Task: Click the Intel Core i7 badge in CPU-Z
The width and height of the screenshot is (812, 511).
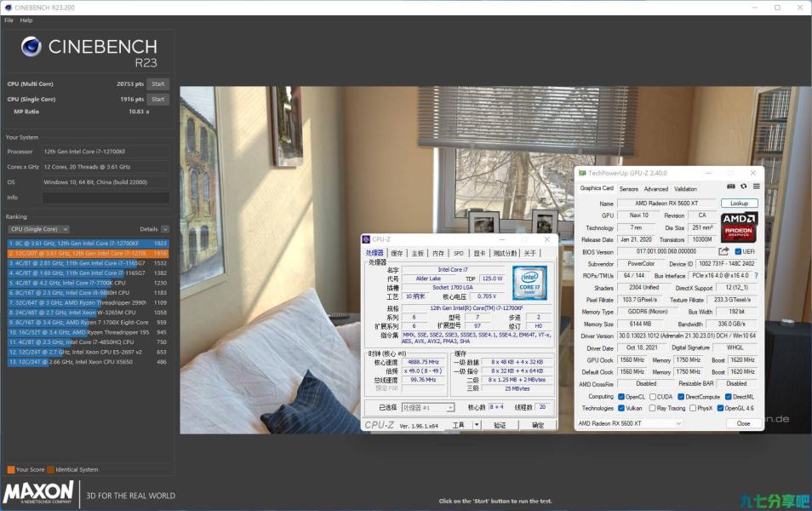Action: click(x=529, y=283)
